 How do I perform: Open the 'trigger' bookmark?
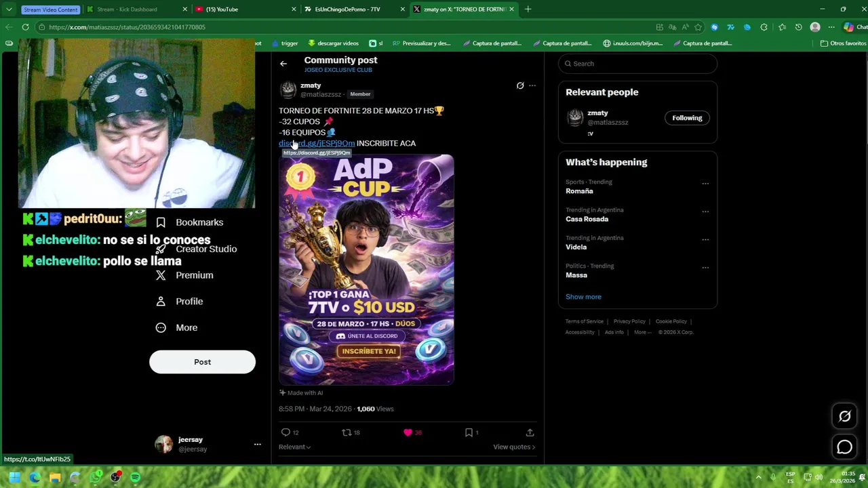pyautogui.click(x=285, y=43)
